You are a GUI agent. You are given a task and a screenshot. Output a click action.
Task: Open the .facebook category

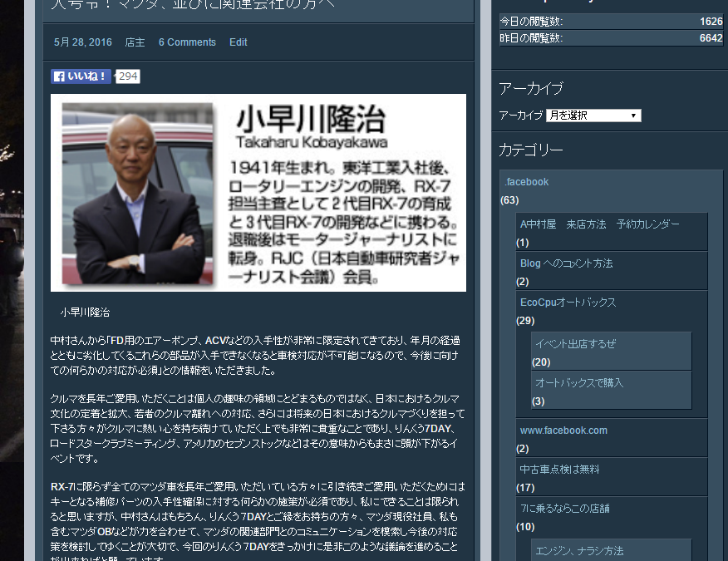(526, 181)
